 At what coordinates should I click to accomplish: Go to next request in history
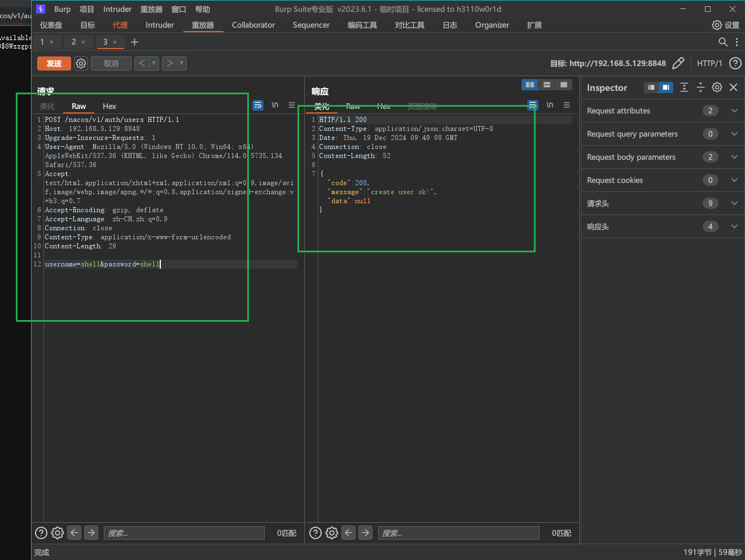pos(170,63)
